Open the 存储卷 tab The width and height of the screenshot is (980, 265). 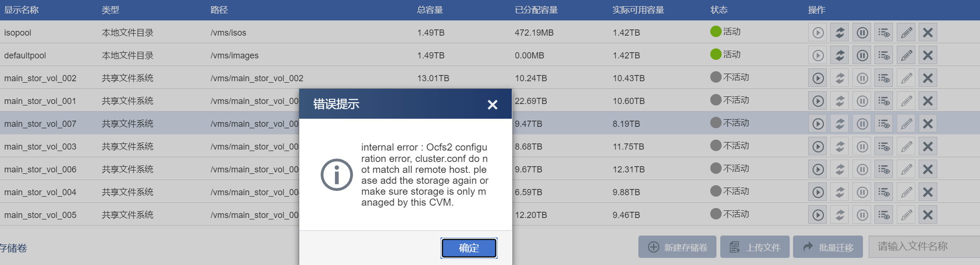click(x=13, y=248)
